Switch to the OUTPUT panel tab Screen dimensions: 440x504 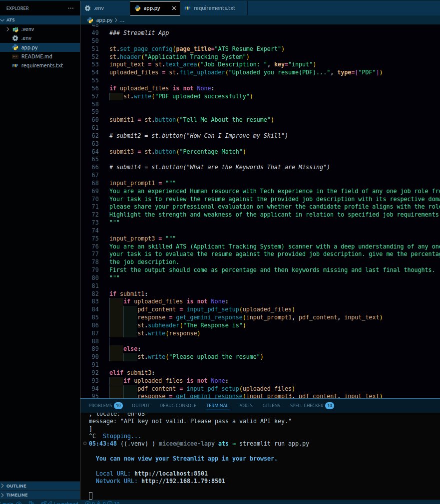[x=140, y=406]
